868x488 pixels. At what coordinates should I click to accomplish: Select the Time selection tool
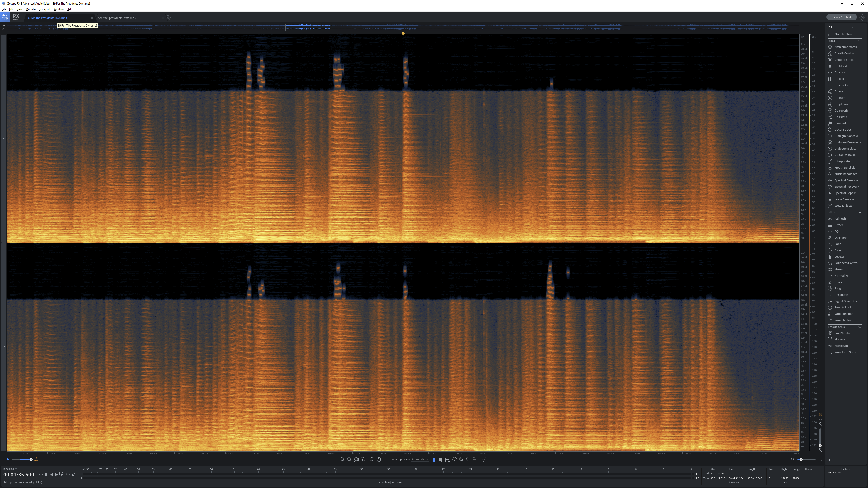pyautogui.click(x=434, y=459)
